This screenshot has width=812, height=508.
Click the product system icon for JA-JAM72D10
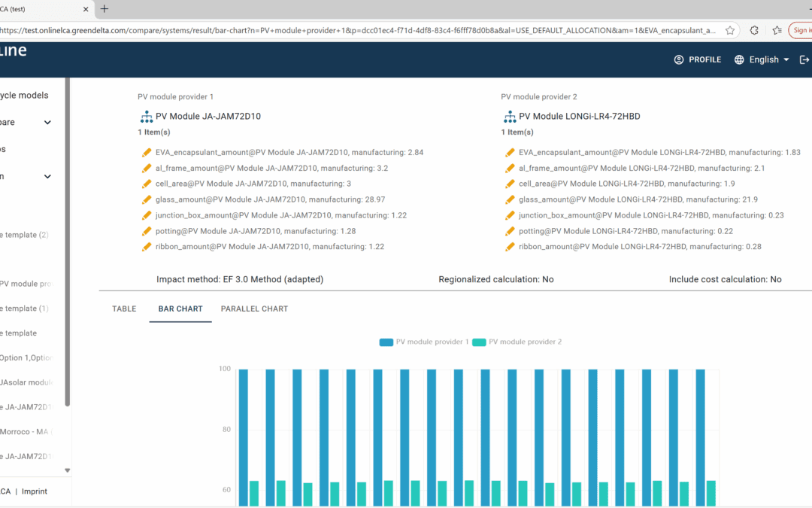pos(147,117)
